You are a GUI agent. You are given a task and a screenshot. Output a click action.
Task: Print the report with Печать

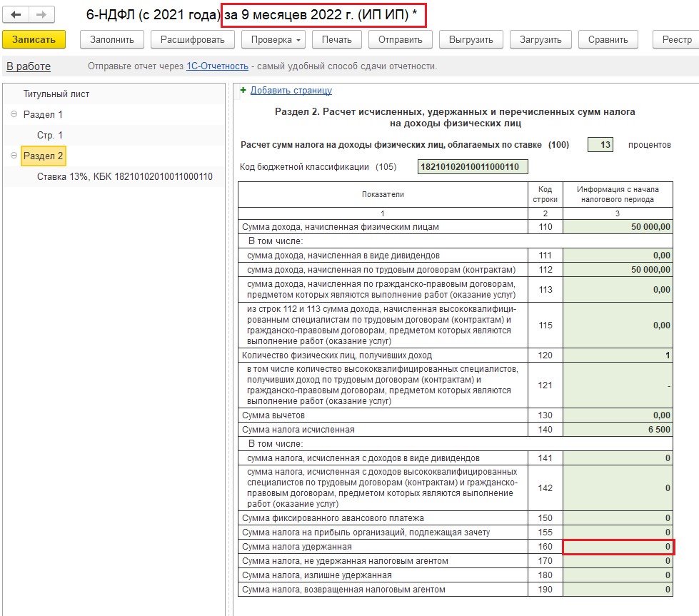click(337, 40)
